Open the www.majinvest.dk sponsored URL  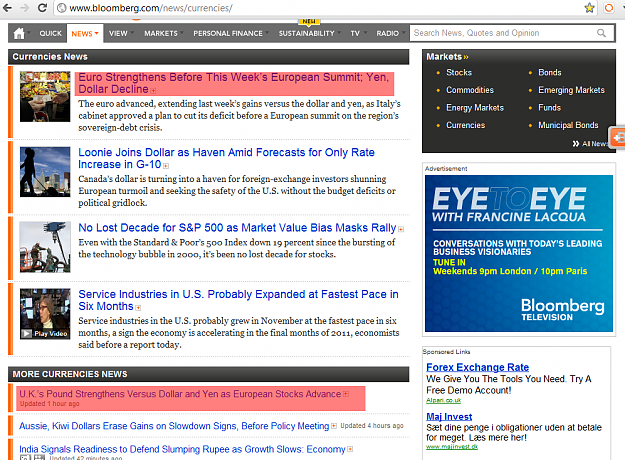click(452, 447)
